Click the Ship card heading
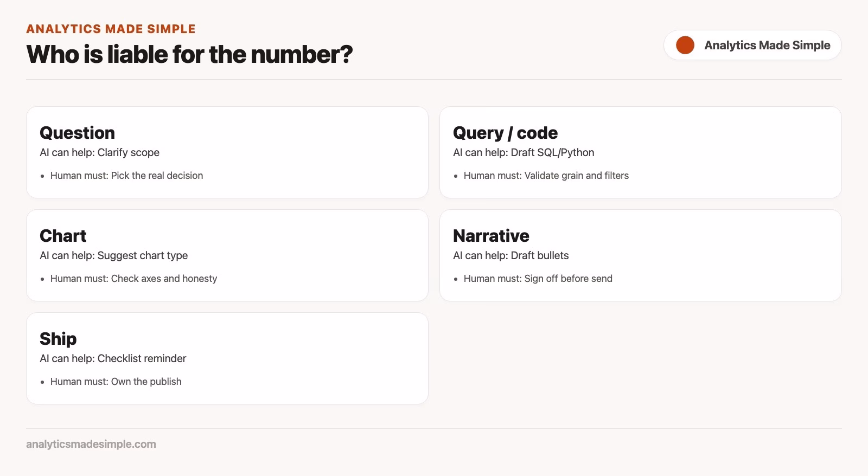The height and width of the screenshot is (476, 868). (x=58, y=339)
